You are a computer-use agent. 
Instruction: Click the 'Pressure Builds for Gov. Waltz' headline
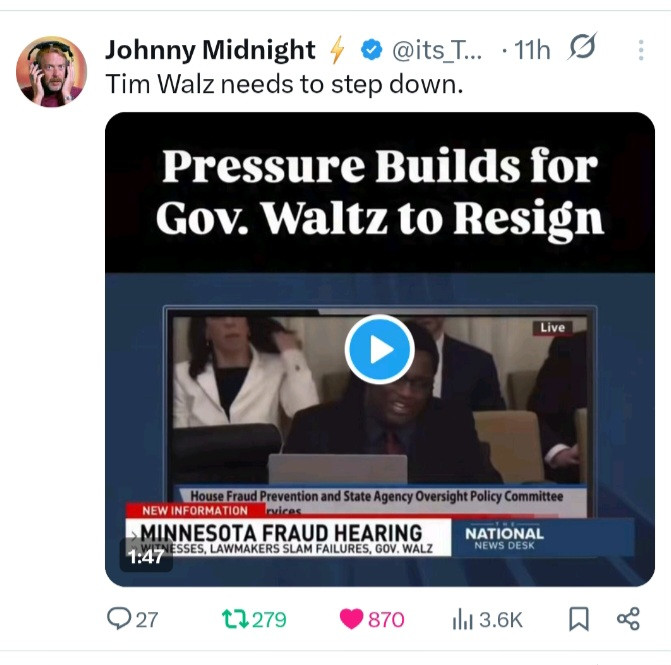point(380,191)
